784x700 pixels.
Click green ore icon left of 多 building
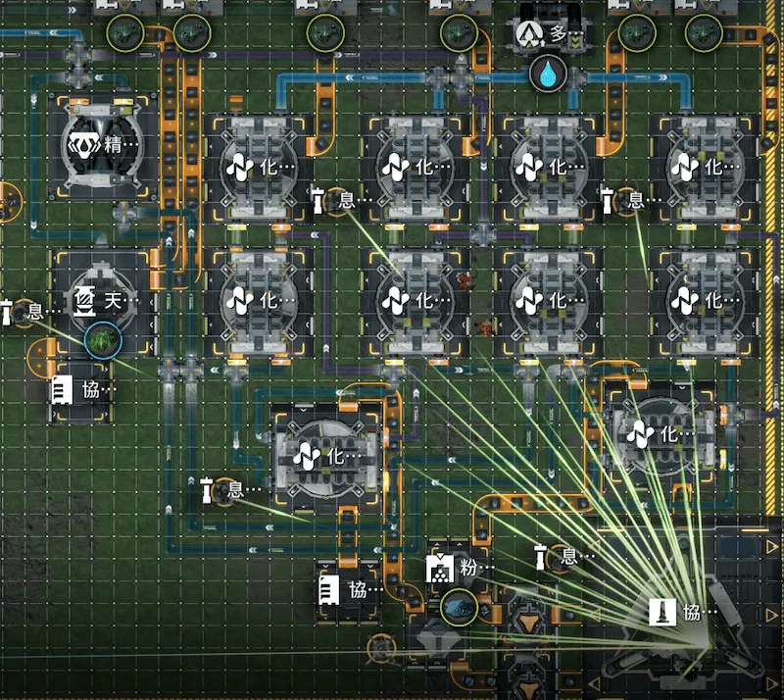click(459, 33)
